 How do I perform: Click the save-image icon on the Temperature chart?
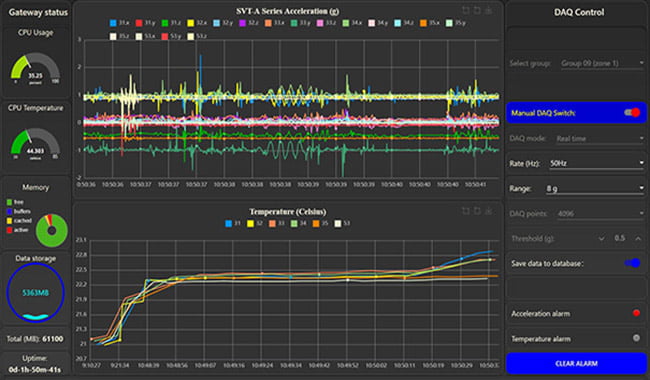pos(488,211)
